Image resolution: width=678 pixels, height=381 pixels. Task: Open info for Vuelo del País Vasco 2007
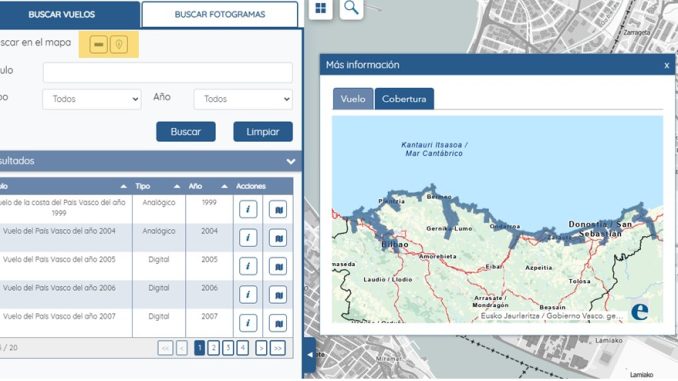point(248,323)
